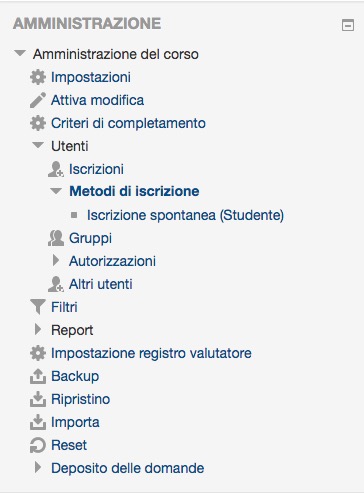The height and width of the screenshot is (493, 364).
Task: Open the Importa link
Action: (x=75, y=422)
